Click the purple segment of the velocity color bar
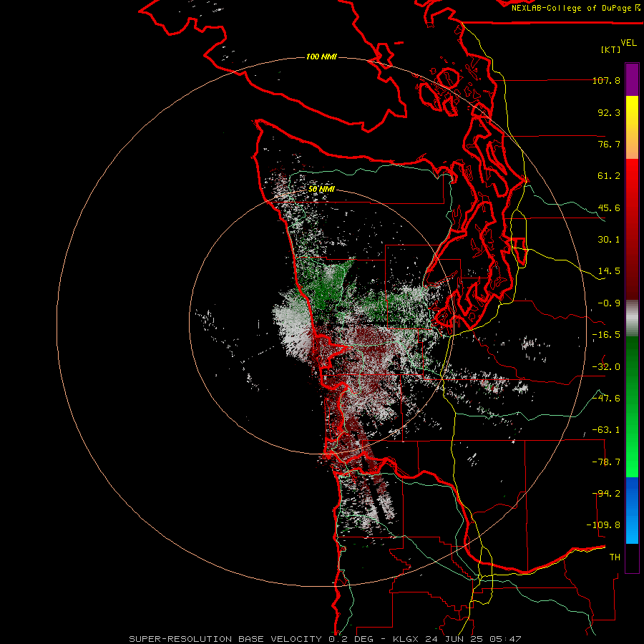 click(632, 79)
